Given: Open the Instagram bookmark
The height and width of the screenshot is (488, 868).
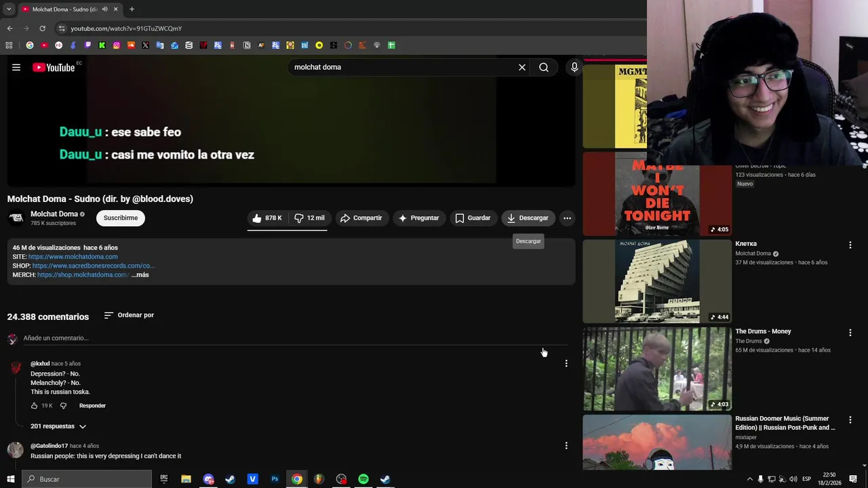Looking at the screenshot, I should click(x=117, y=45).
